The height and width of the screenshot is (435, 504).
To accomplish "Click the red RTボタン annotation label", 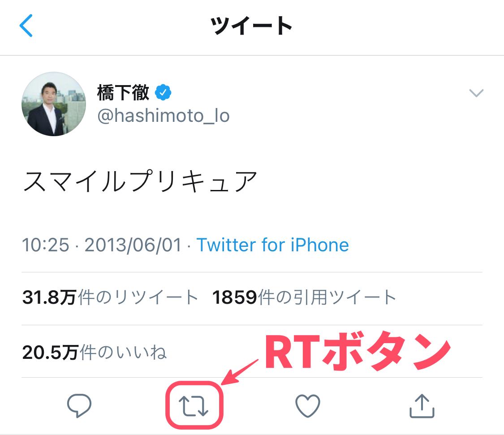I will [358, 353].
